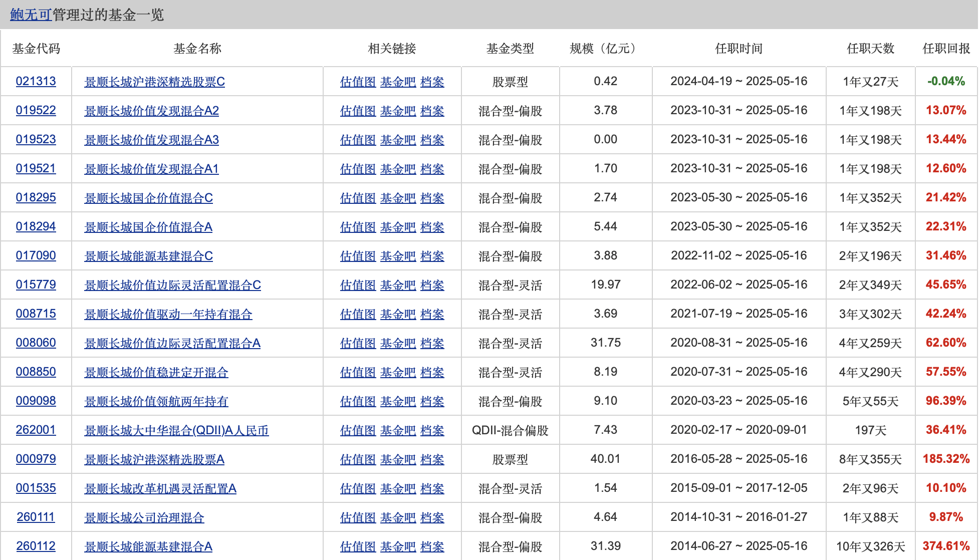Click fund code 000979
The width and height of the screenshot is (979, 560).
point(36,459)
